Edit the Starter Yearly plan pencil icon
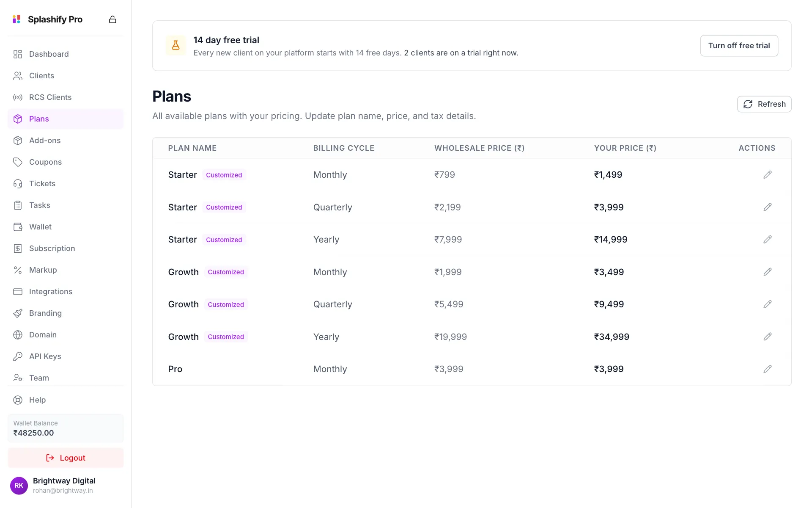The image size is (812, 508). click(x=768, y=240)
